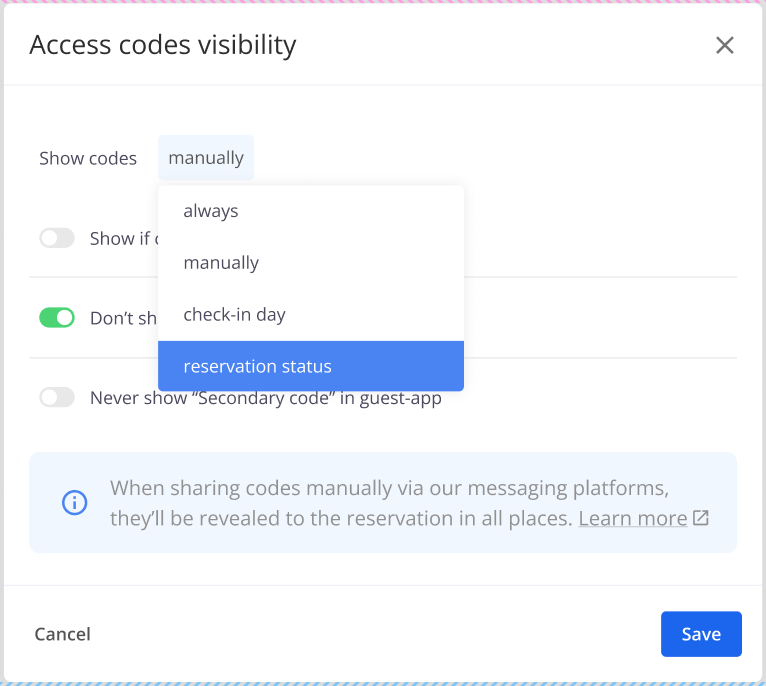Collapse the Show codes "manually" dropdown

point(206,158)
